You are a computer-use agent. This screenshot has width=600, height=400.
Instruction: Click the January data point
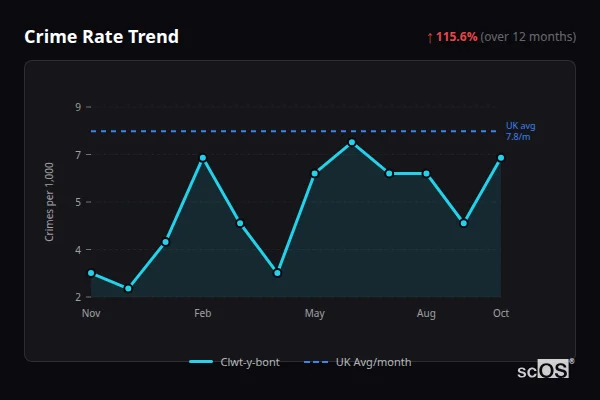point(166,242)
